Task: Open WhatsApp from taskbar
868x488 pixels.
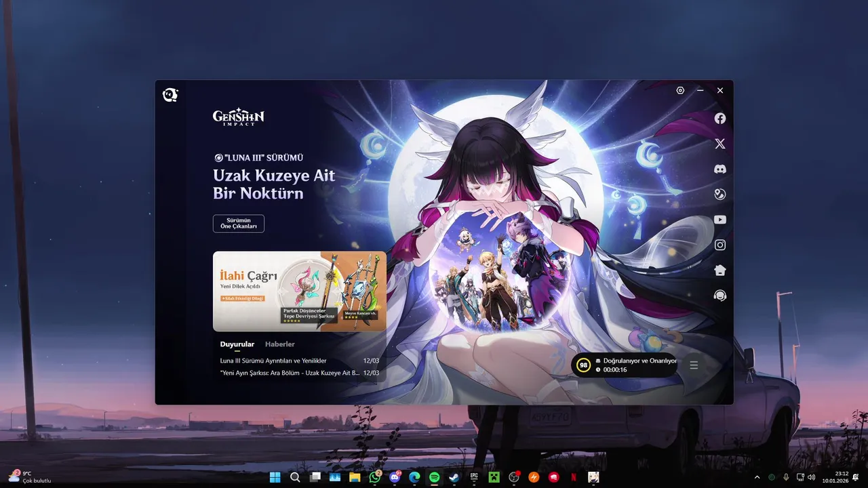Action: coord(374,477)
